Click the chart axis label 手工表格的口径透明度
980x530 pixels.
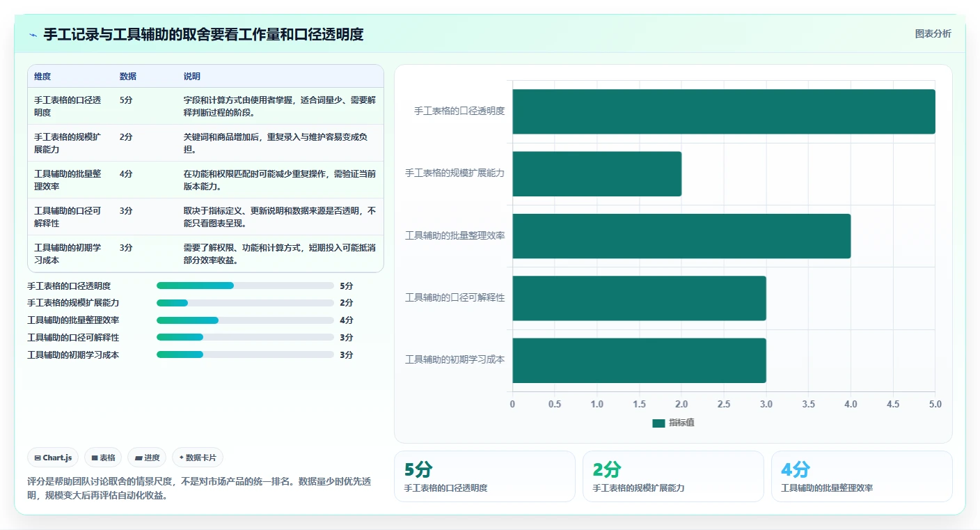[x=459, y=111]
